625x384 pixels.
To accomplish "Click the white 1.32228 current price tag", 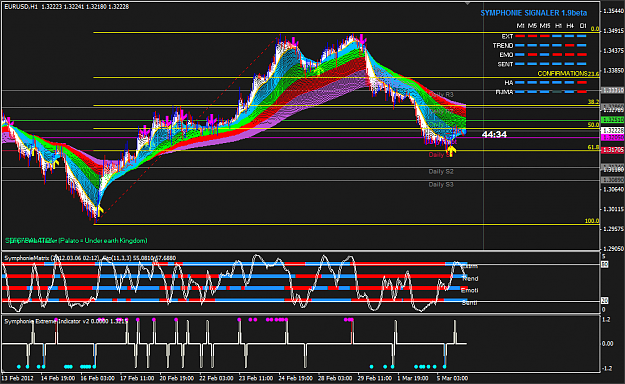I will pyautogui.click(x=613, y=131).
